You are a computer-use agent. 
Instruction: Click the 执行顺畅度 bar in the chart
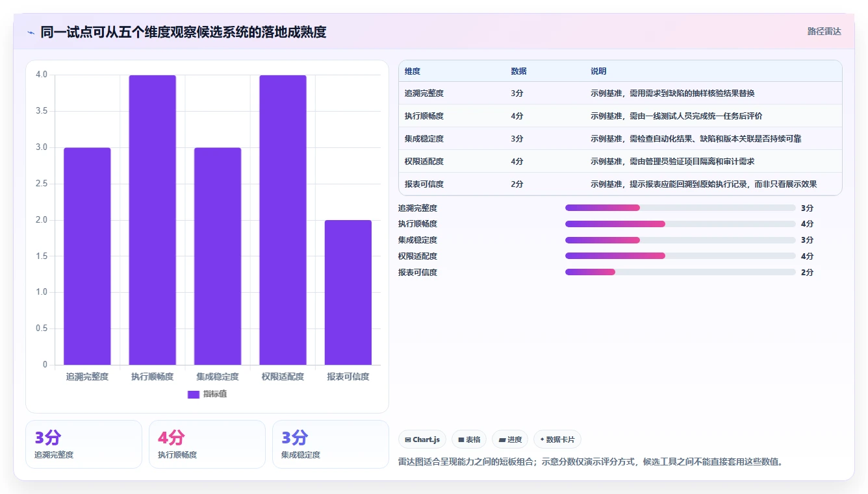(x=152, y=219)
